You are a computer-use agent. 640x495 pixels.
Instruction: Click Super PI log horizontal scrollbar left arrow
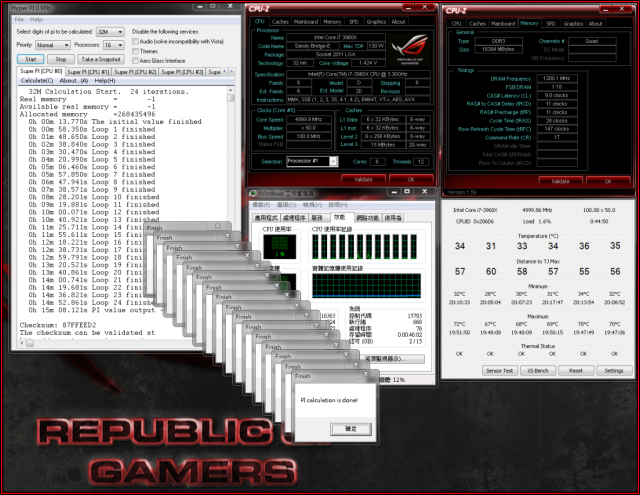coord(22,343)
